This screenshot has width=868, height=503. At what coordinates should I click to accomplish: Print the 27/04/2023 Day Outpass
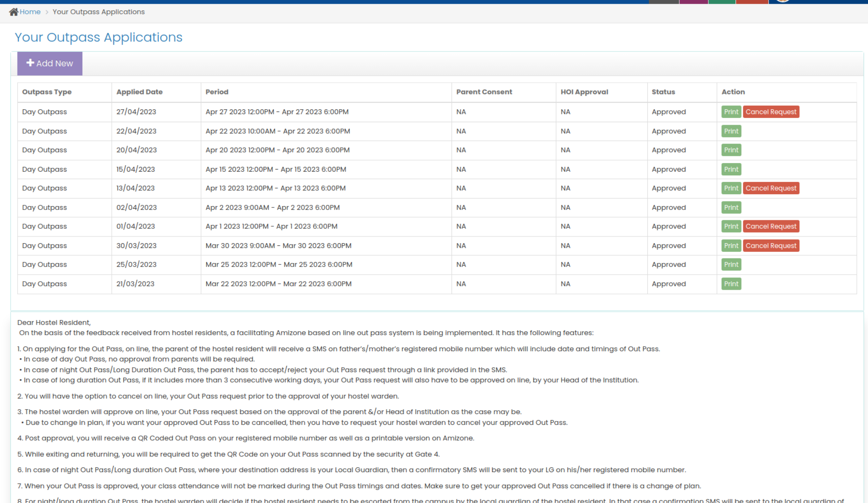point(731,112)
